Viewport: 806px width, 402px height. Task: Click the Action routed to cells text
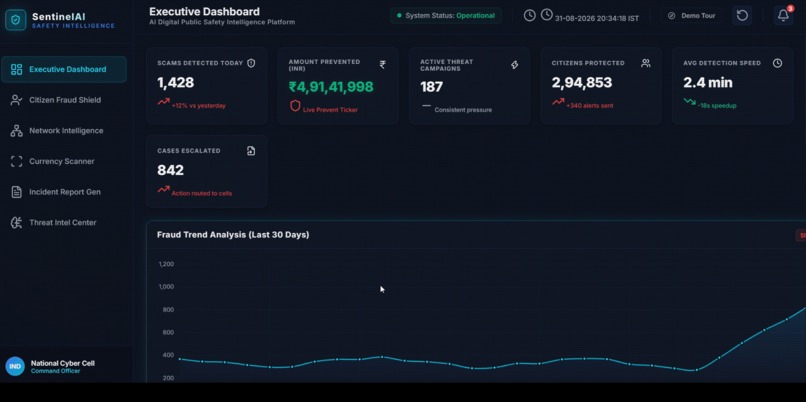(202, 194)
